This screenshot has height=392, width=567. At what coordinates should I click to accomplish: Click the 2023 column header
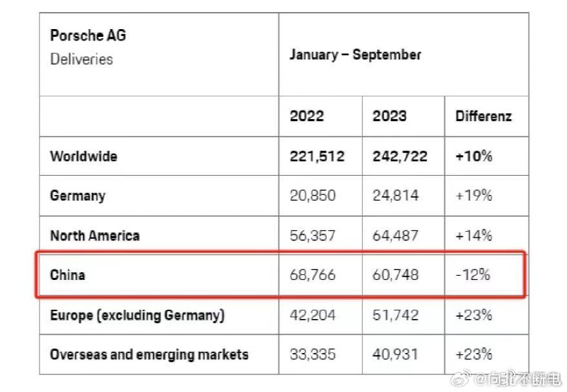tap(390, 116)
